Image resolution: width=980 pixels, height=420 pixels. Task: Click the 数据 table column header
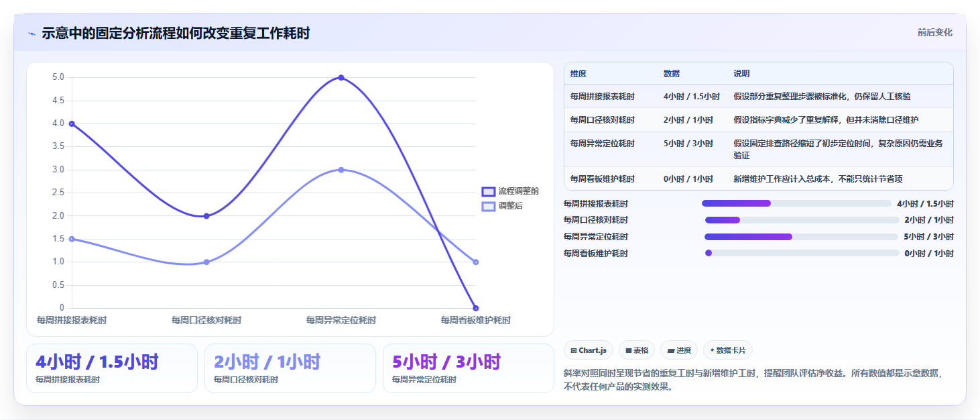(x=672, y=74)
